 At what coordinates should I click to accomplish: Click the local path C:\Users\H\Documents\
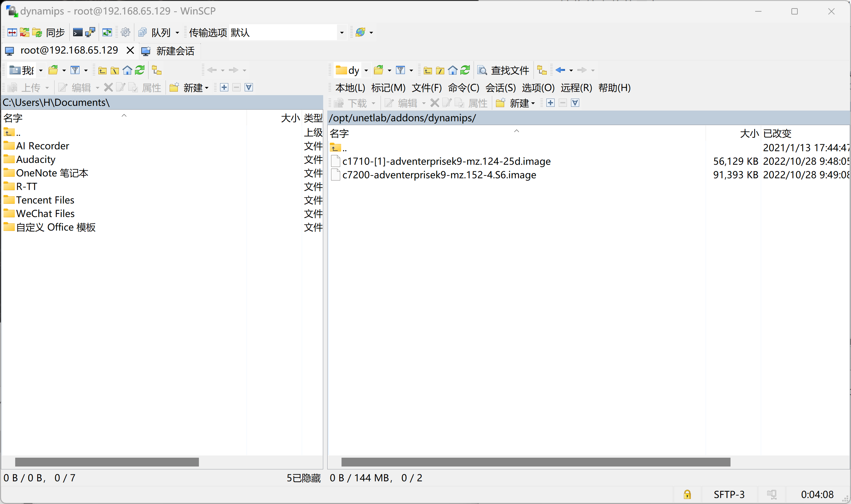[56, 102]
